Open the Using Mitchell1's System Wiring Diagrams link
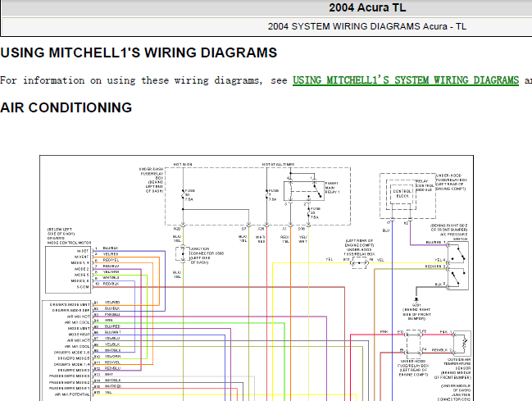This screenshot has width=532, height=401. 406,80
